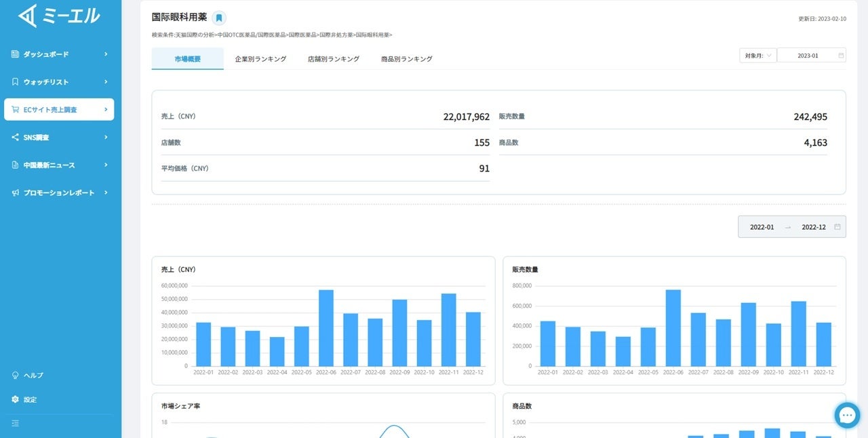Open ECサイト売上調査 menu item
868x438 pixels.
point(59,110)
